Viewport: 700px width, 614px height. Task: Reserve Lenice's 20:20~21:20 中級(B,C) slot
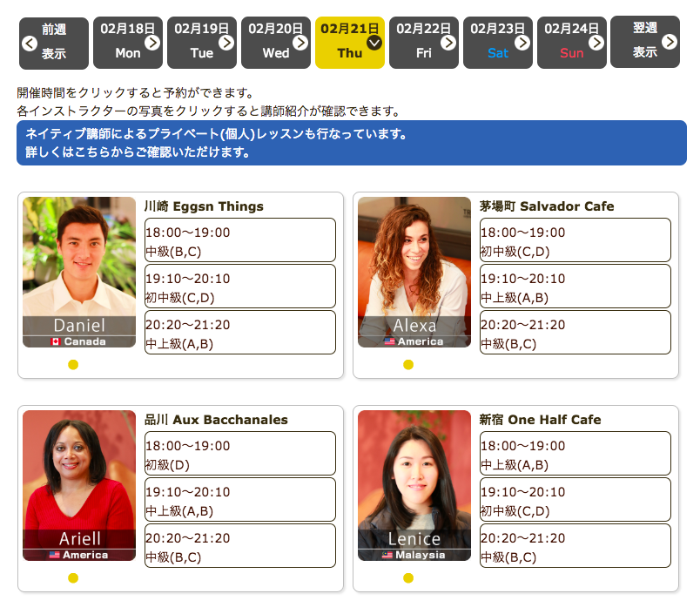tap(575, 546)
